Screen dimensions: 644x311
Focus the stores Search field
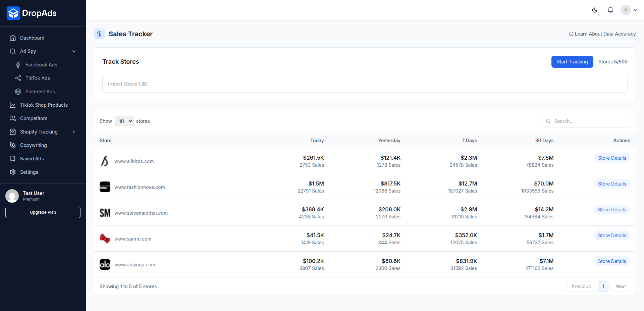pos(586,121)
